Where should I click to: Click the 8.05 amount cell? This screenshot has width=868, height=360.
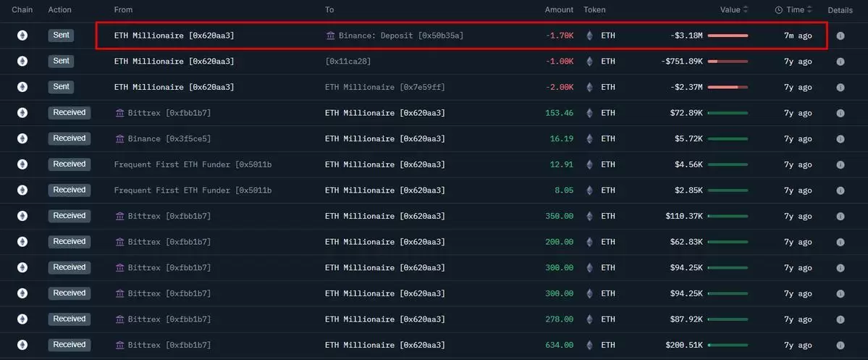coord(564,191)
